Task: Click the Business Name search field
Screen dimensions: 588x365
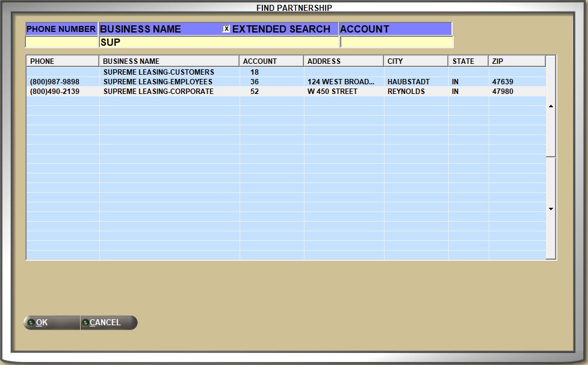Action: tap(218, 42)
